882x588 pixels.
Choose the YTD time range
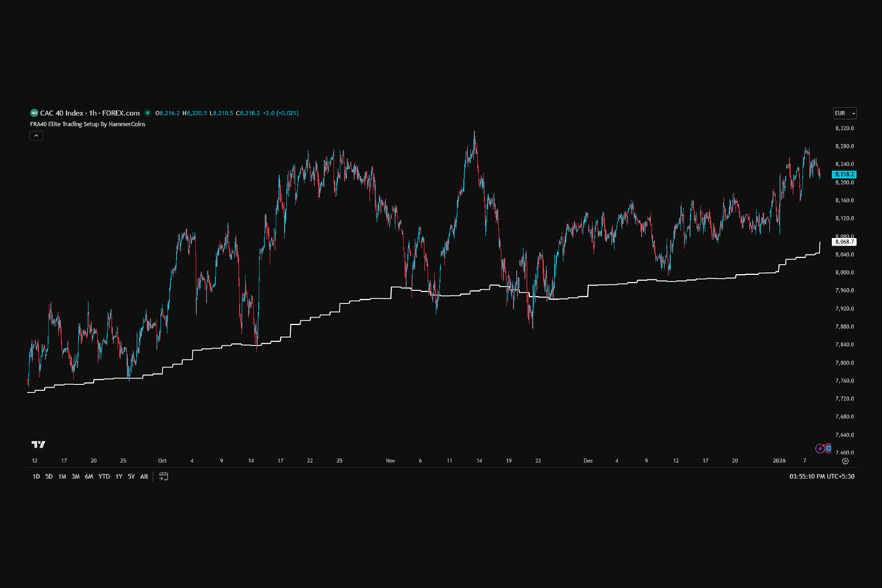[x=104, y=476]
